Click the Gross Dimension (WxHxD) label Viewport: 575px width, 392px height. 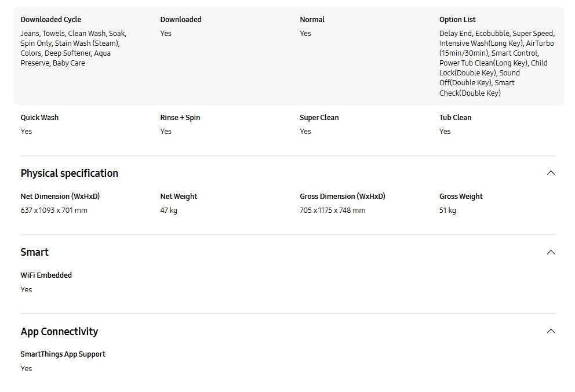tap(342, 197)
